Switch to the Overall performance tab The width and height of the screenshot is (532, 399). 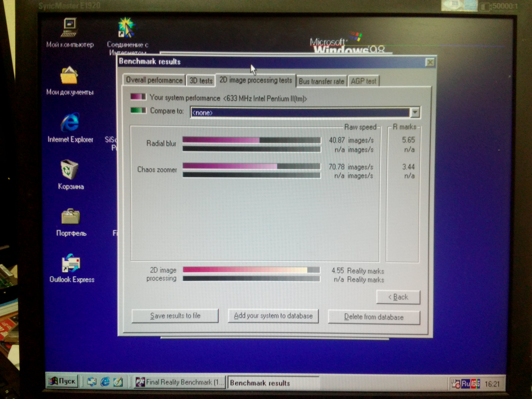pos(154,80)
